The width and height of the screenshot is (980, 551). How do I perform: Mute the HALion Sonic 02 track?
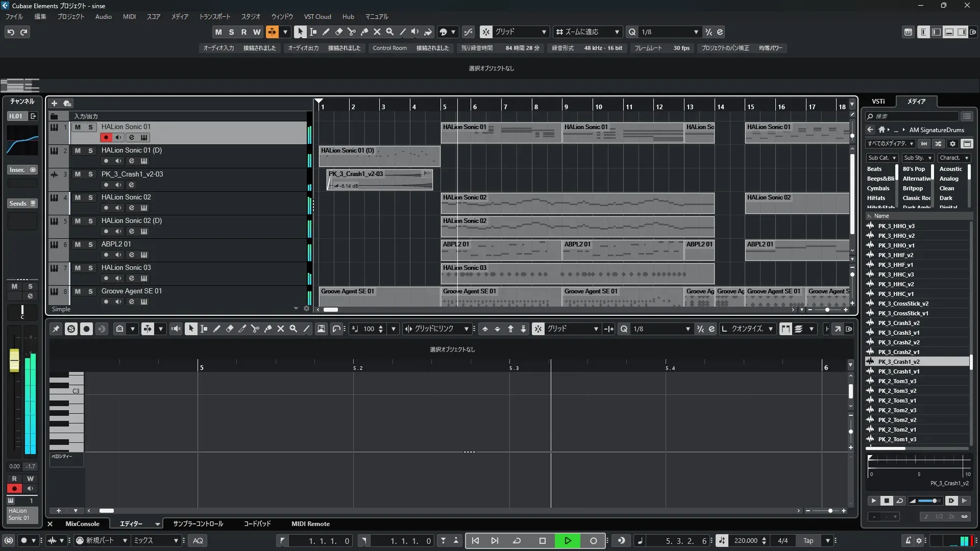click(78, 197)
